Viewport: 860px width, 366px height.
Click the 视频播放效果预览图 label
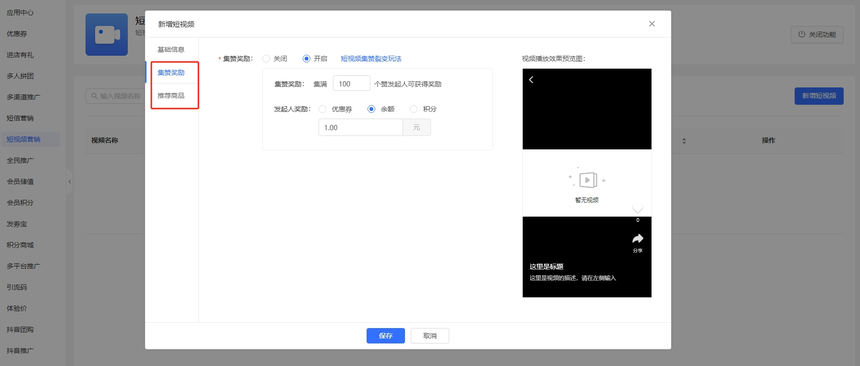553,59
